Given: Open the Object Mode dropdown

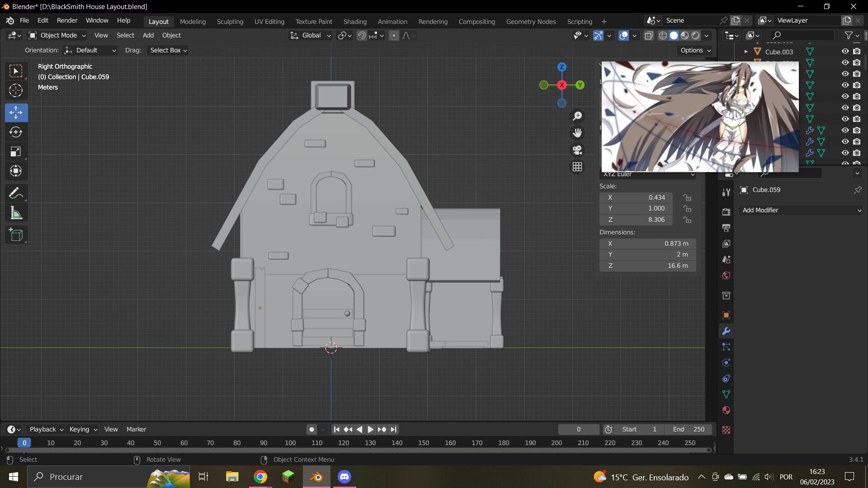Looking at the screenshot, I should (57, 35).
